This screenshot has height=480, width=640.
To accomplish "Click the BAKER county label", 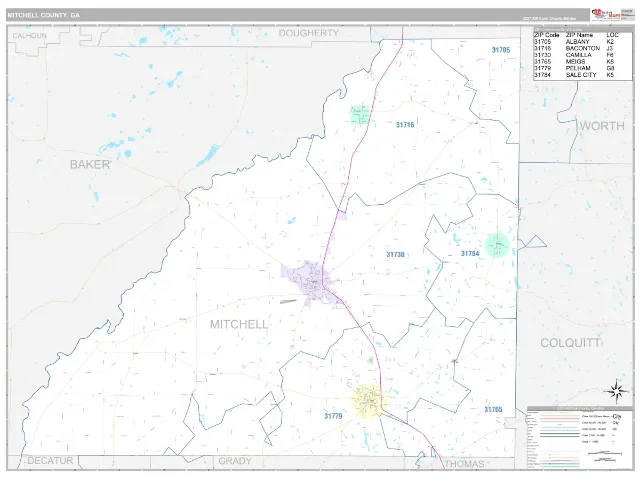I will (x=89, y=164).
